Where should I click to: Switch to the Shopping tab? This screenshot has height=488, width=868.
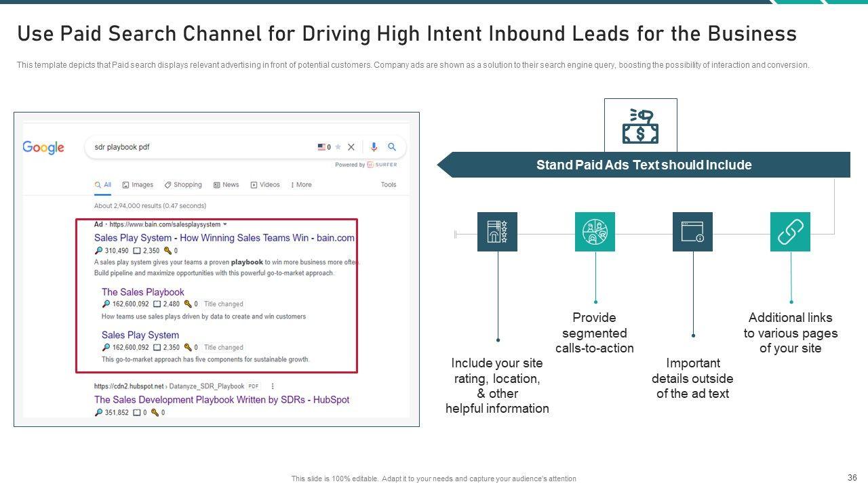coord(183,184)
